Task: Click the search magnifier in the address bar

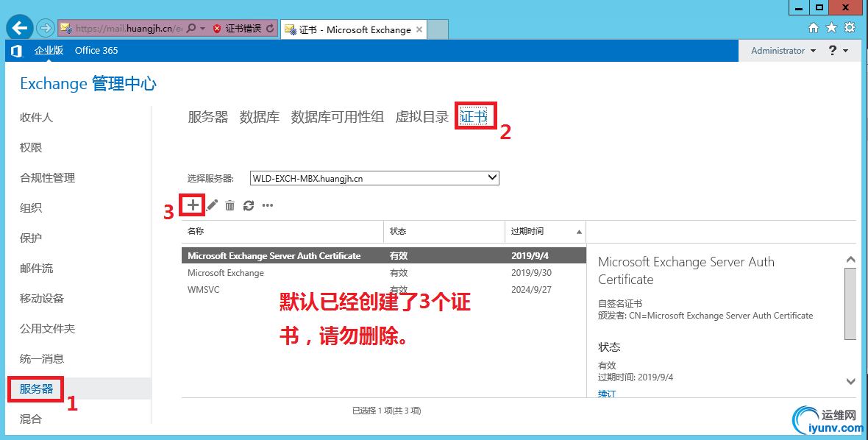Action: click(191, 28)
